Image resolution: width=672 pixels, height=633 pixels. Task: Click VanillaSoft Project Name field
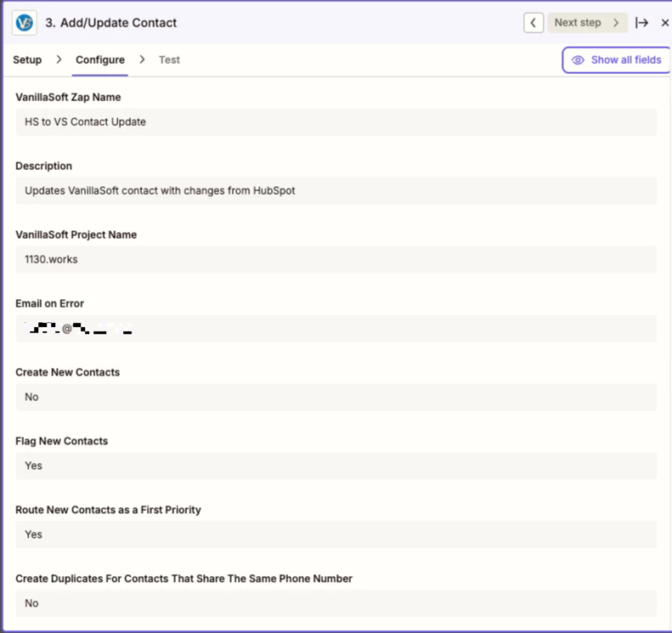point(336,260)
